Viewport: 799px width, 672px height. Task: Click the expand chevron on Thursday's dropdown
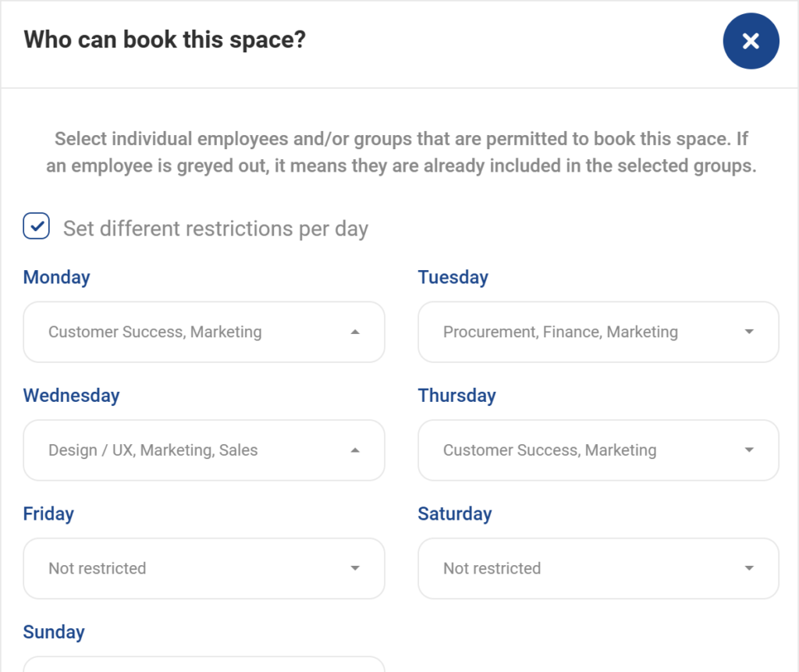(x=749, y=450)
